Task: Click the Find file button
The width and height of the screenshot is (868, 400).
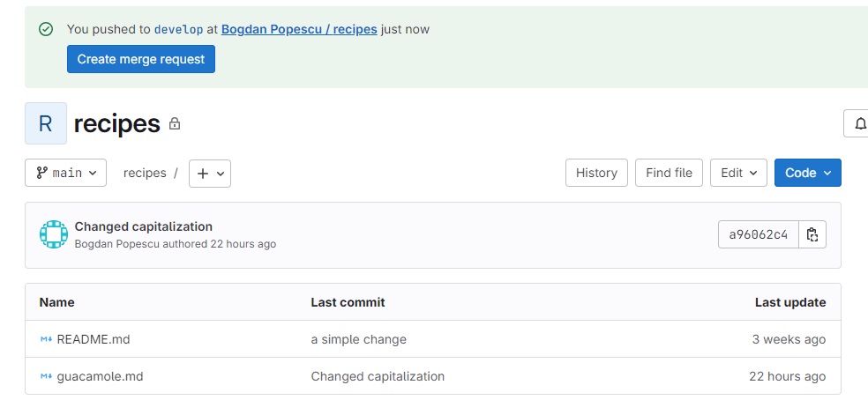Action: (x=669, y=173)
